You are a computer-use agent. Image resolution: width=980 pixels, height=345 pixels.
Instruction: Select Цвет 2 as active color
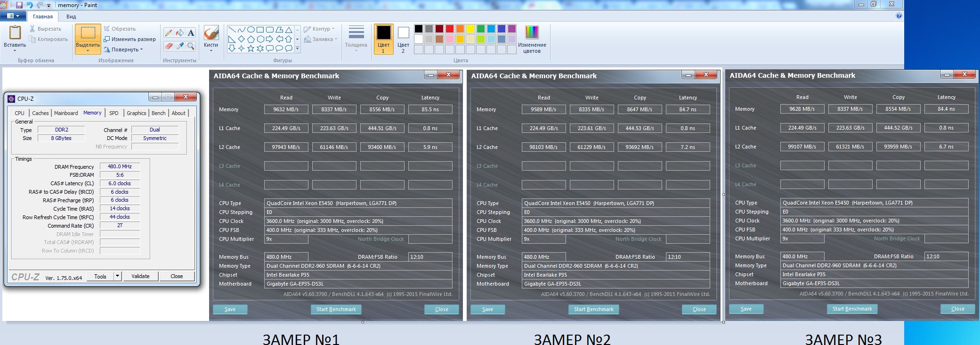tap(403, 39)
